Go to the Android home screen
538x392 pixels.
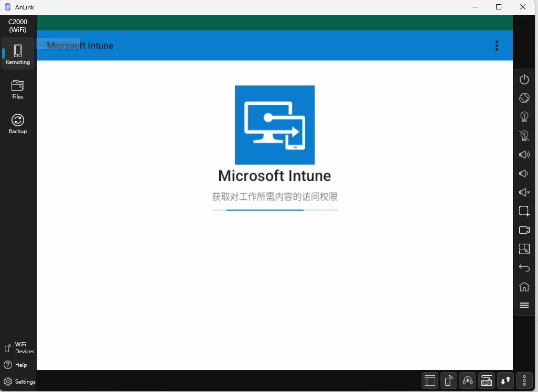[x=524, y=286]
